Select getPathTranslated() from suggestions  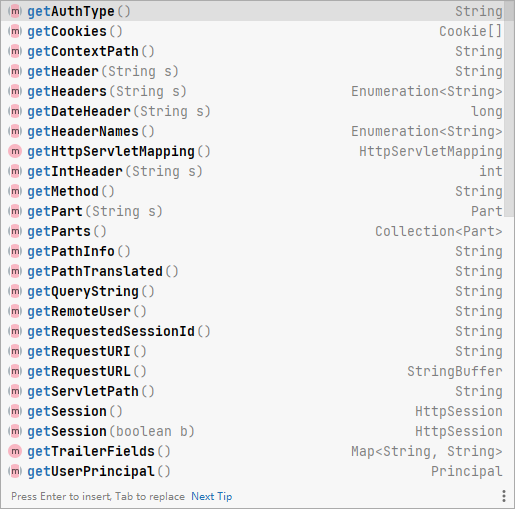(253, 271)
